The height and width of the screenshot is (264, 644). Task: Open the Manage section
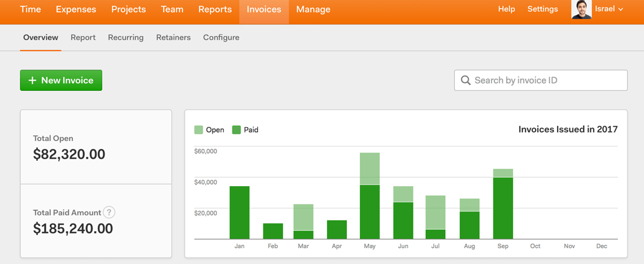point(313,9)
